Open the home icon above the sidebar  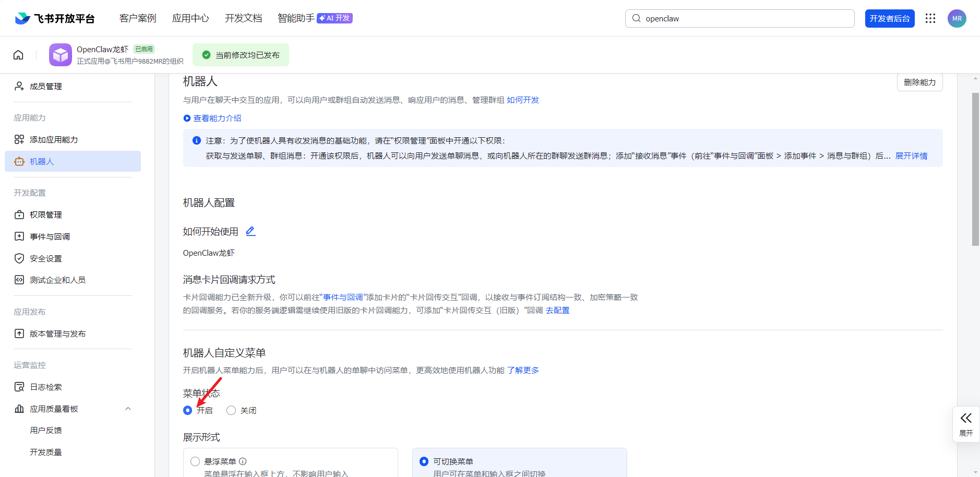point(18,54)
